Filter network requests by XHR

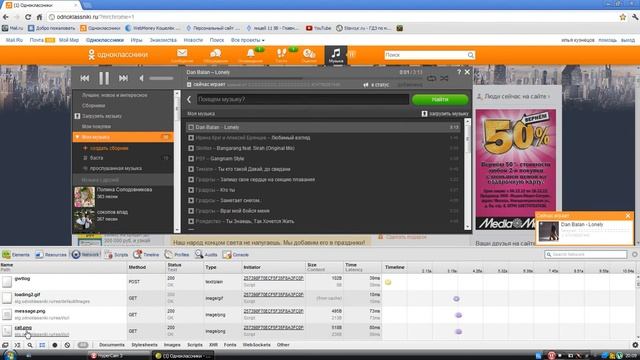(x=213, y=345)
